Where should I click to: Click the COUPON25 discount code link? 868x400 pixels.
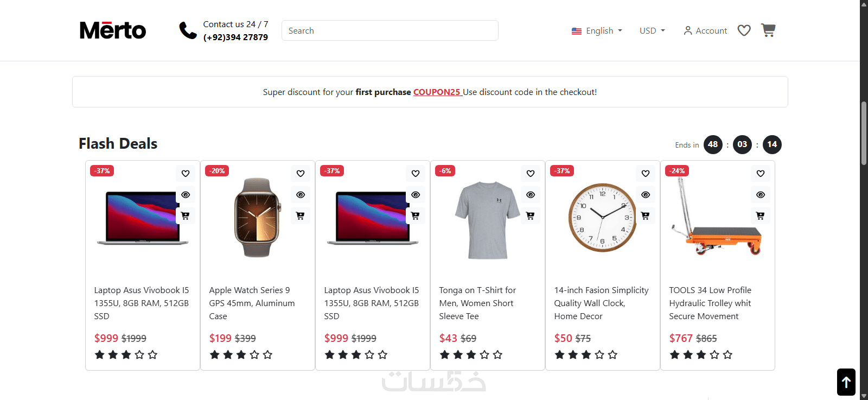[437, 92]
